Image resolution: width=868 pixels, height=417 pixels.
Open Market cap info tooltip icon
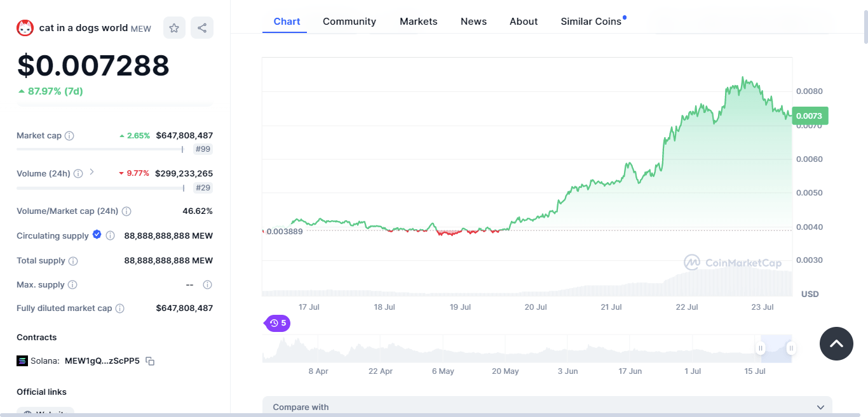tap(70, 136)
